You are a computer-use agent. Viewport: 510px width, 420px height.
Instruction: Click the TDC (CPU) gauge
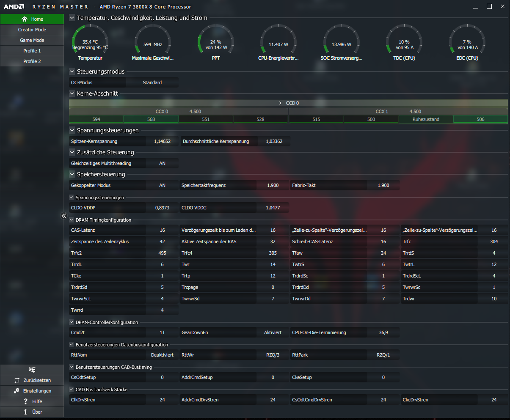404,42
